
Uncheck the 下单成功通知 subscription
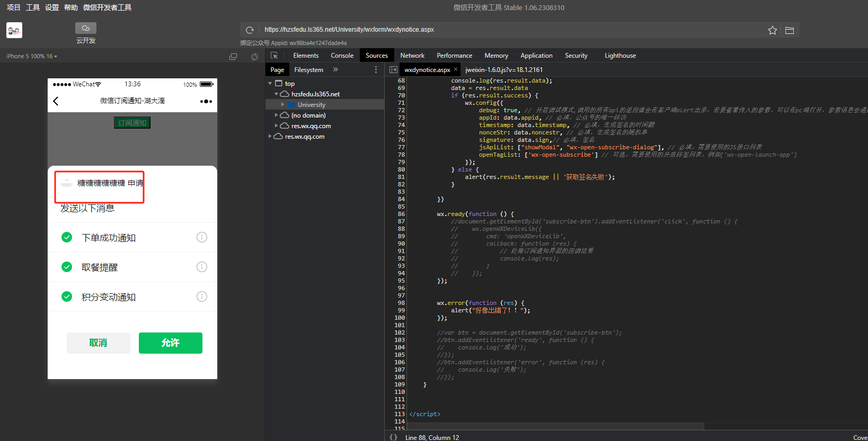coord(67,237)
